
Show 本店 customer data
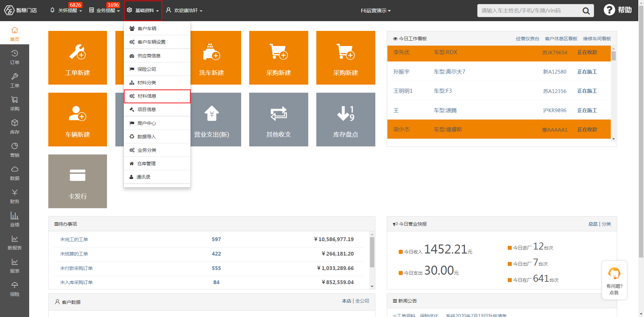pyautogui.click(x=346, y=301)
